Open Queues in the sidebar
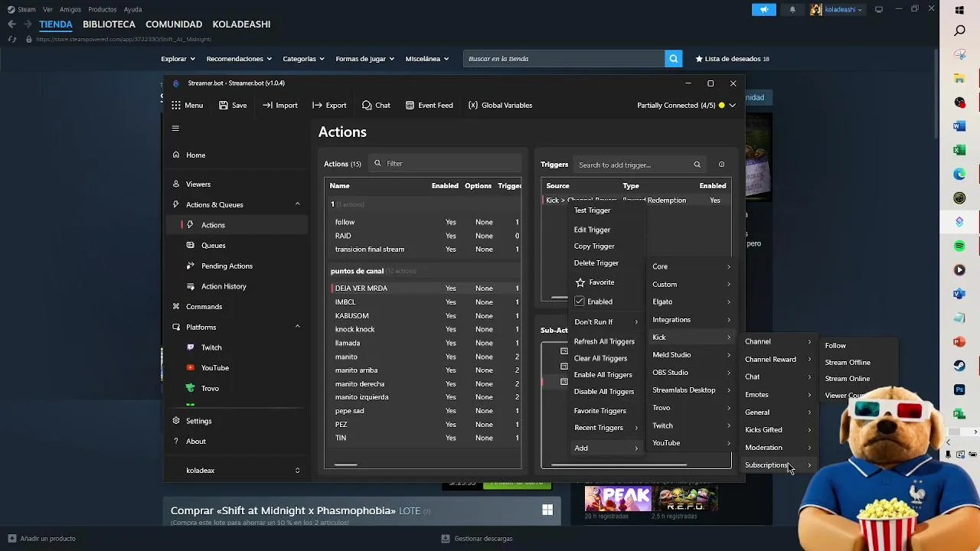The height and width of the screenshot is (551, 980). click(x=214, y=246)
